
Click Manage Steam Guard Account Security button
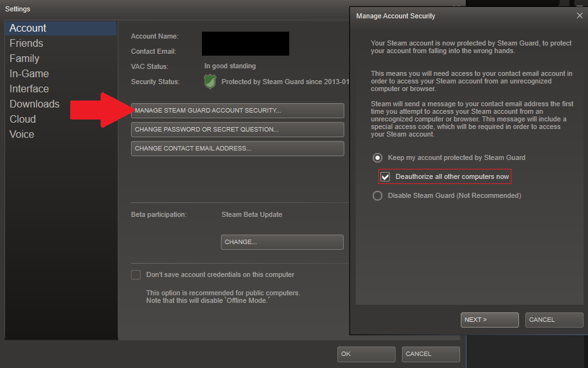(x=237, y=111)
